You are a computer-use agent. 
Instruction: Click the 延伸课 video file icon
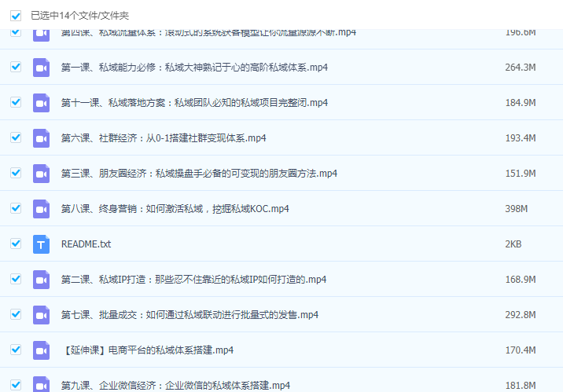coord(41,350)
